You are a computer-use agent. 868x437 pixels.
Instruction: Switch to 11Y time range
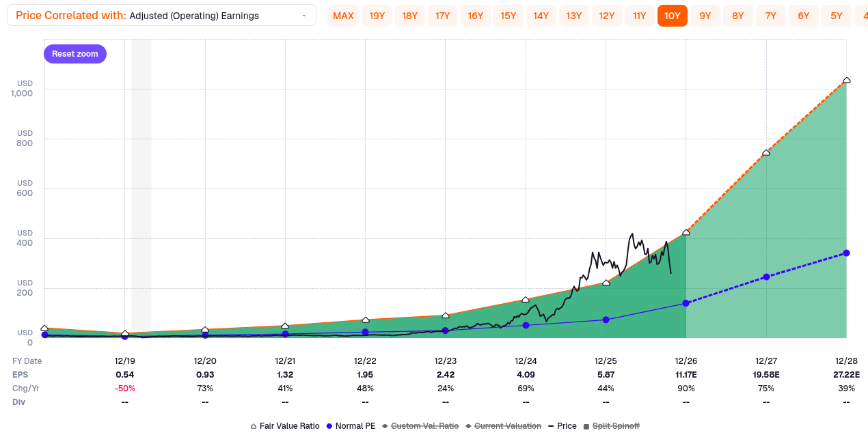(640, 16)
